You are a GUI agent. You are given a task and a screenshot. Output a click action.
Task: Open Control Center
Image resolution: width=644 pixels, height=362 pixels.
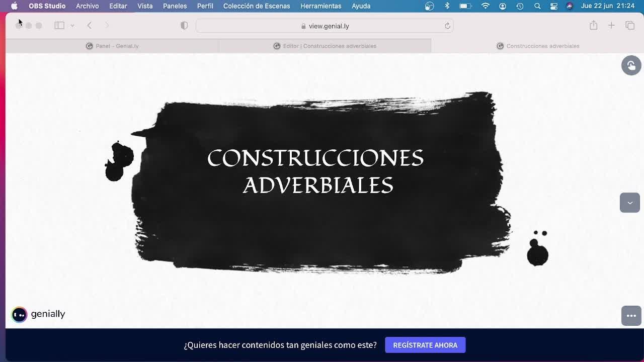[x=554, y=6]
